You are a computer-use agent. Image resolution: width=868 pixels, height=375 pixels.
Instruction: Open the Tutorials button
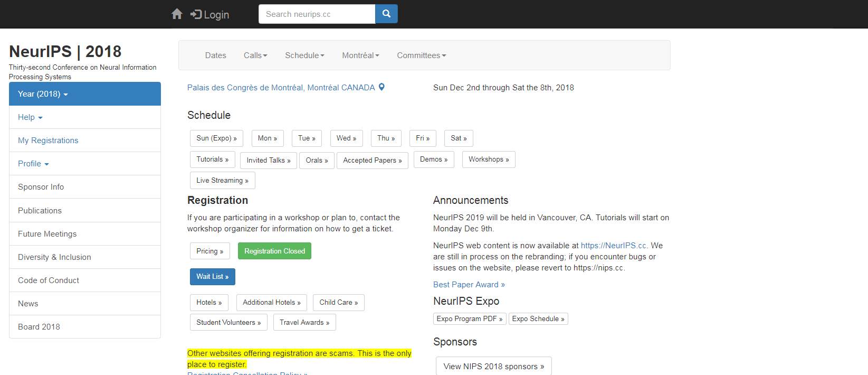pos(213,160)
